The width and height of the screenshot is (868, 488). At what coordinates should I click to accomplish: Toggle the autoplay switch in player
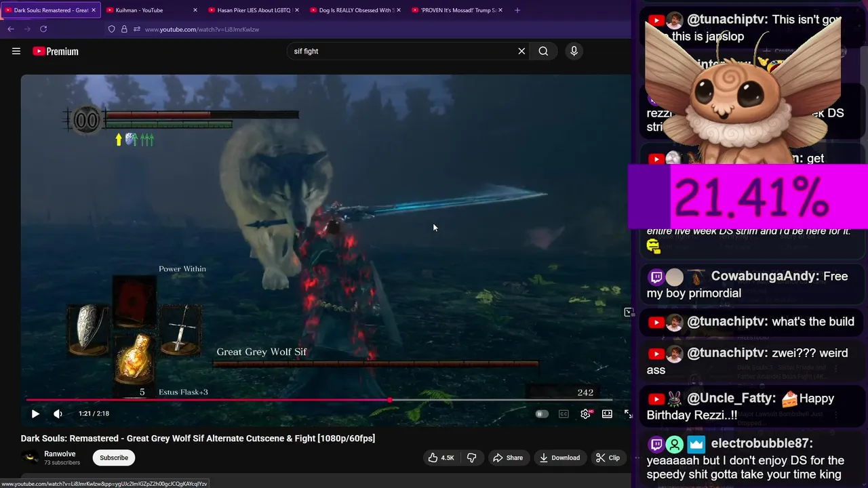541,413
